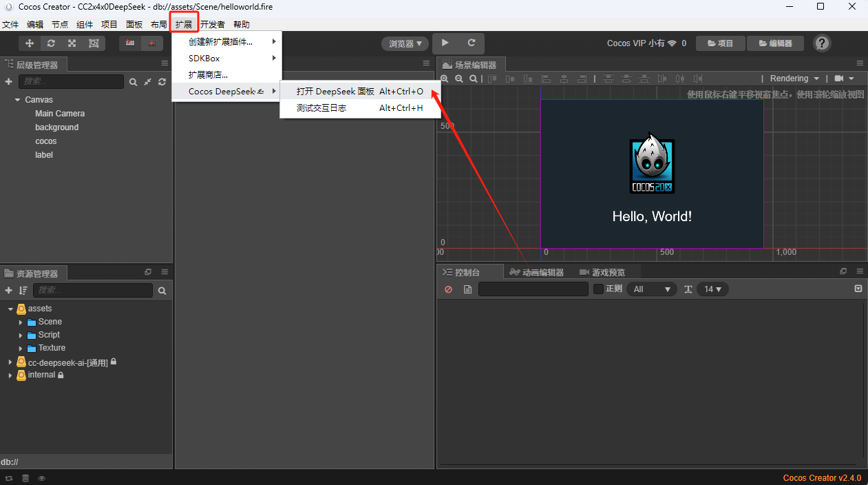Toggle pivot/center anchor mode button

130,43
